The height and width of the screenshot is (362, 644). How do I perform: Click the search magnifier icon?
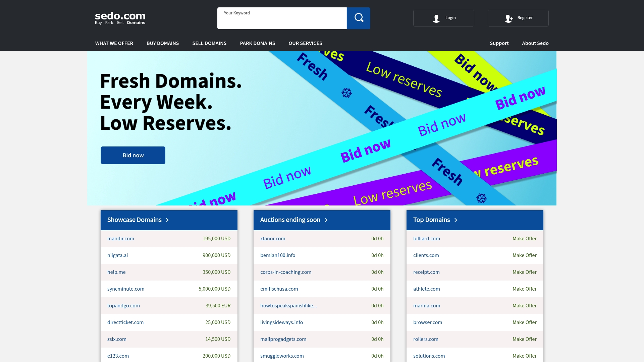pos(359,18)
